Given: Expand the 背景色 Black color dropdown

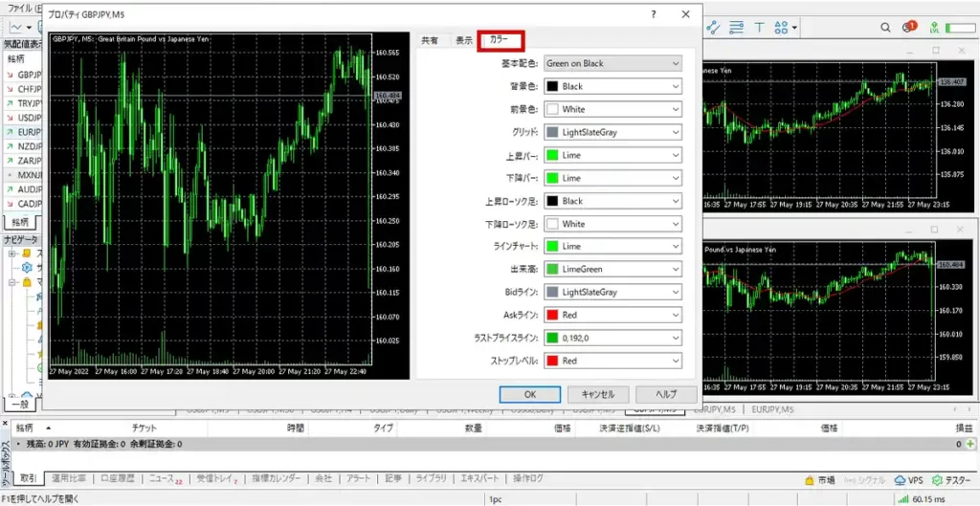Looking at the screenshot, I should click(612, 86).
